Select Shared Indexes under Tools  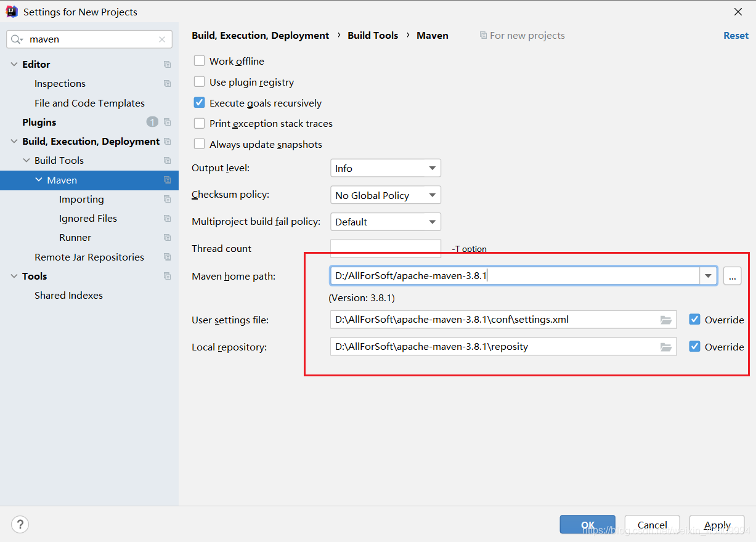[x=68, y=295]
